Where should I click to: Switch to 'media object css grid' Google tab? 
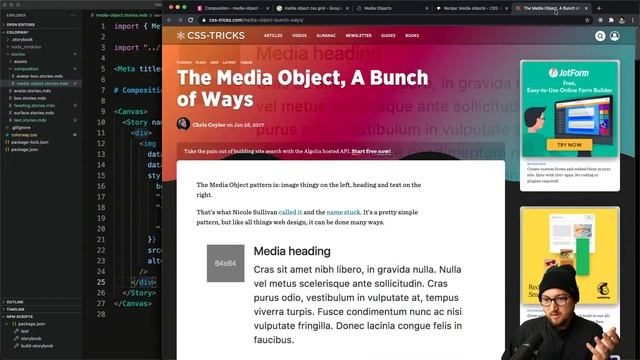click(312, 8)
